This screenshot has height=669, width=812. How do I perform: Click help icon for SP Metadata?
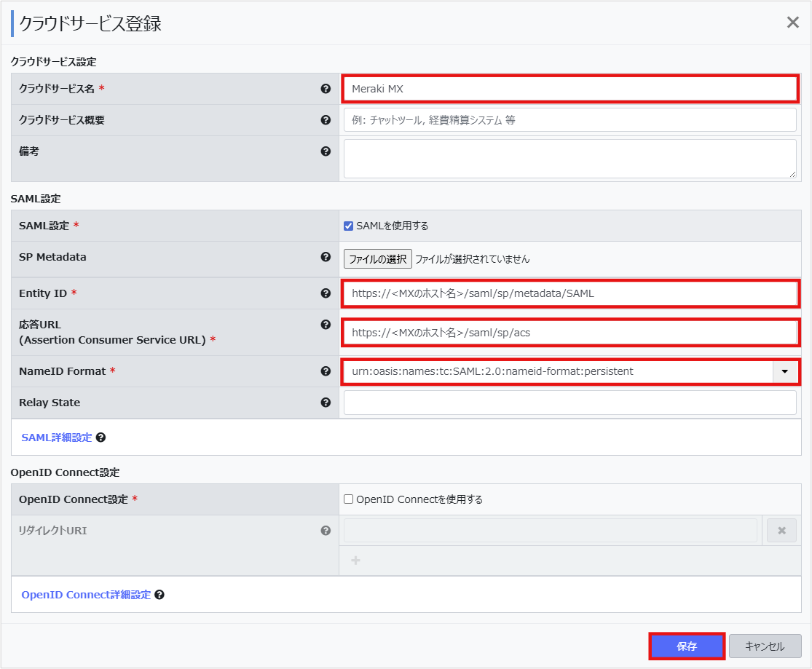pyautogui.click(x=326, y=257)
